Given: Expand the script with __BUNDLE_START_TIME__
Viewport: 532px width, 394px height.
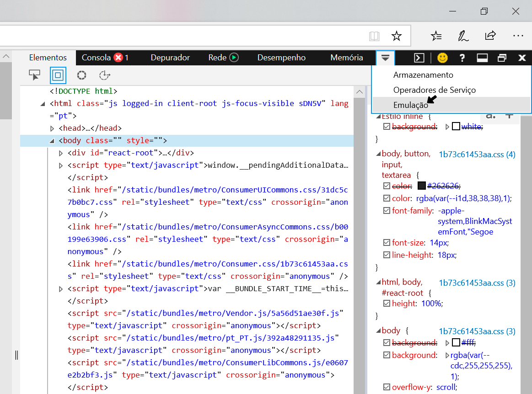Looking at the screenshot, I should [61, 289].
